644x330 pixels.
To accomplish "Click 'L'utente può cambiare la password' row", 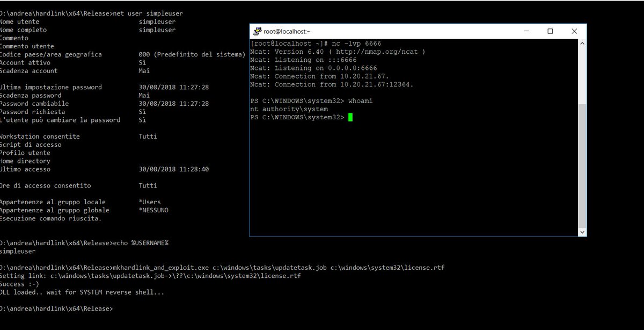I will pyautogui.click(x=73, y=120).
